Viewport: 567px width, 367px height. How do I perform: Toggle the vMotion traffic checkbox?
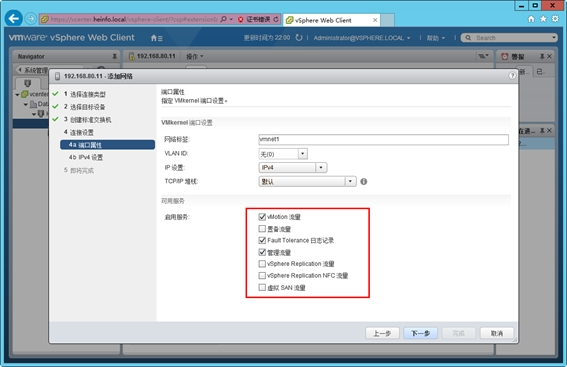[x=262, y=217]
